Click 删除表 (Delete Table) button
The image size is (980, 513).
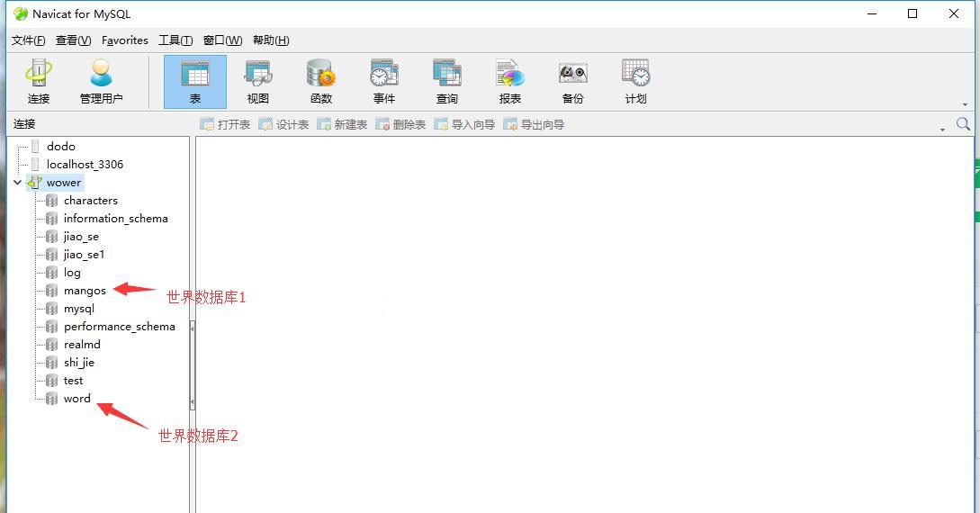coord(400,124)
